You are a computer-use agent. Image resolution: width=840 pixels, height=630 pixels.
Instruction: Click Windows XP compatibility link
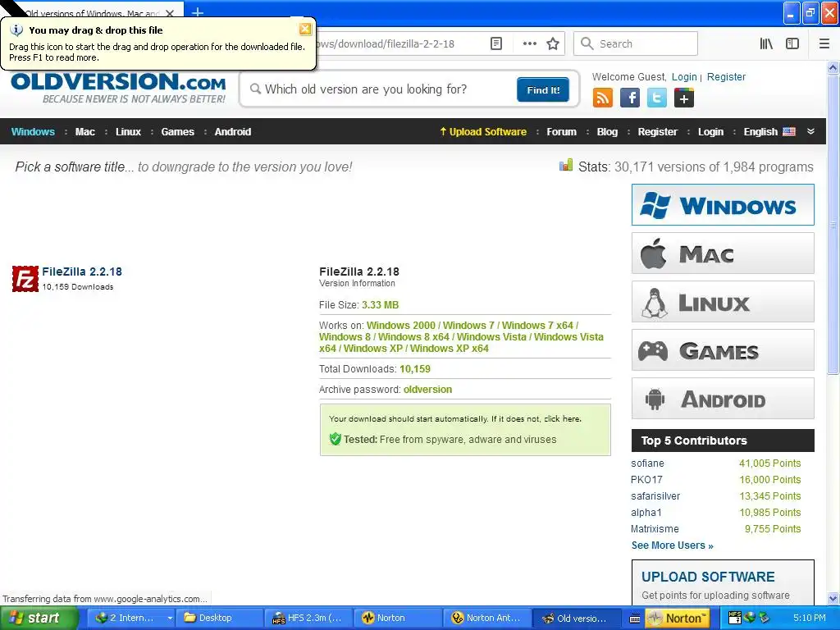pyautogui.click(x=373, y=348)
